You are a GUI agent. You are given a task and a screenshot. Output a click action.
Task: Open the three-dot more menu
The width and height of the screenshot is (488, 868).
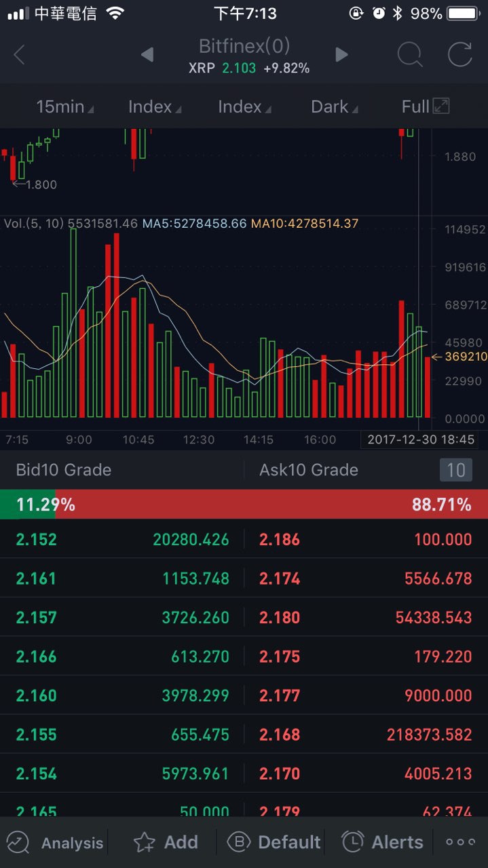coord(460,842)
